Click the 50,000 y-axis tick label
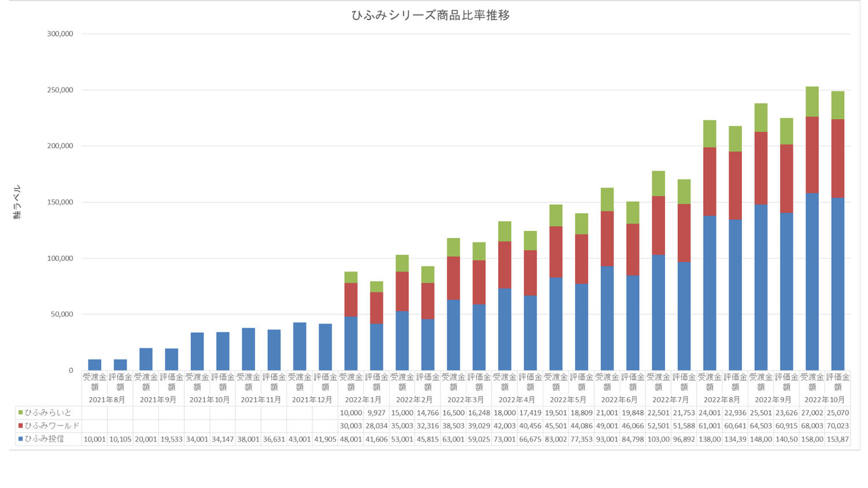The height and width of the screenshot is (488, 868). point(62,314)
